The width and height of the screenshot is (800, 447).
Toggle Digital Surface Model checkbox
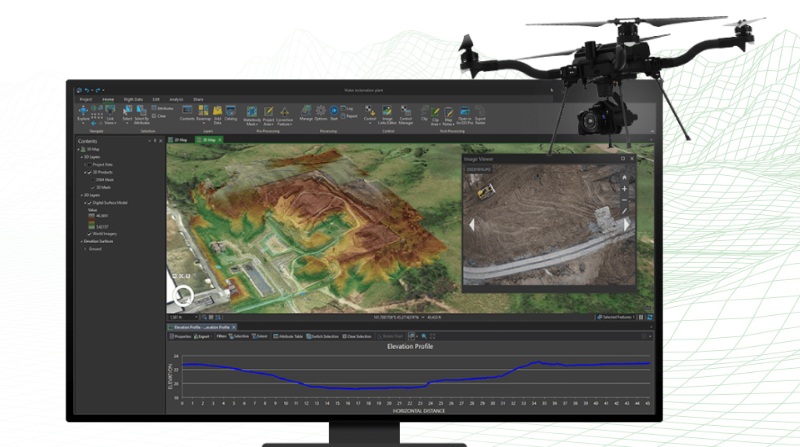pos(89,203)
